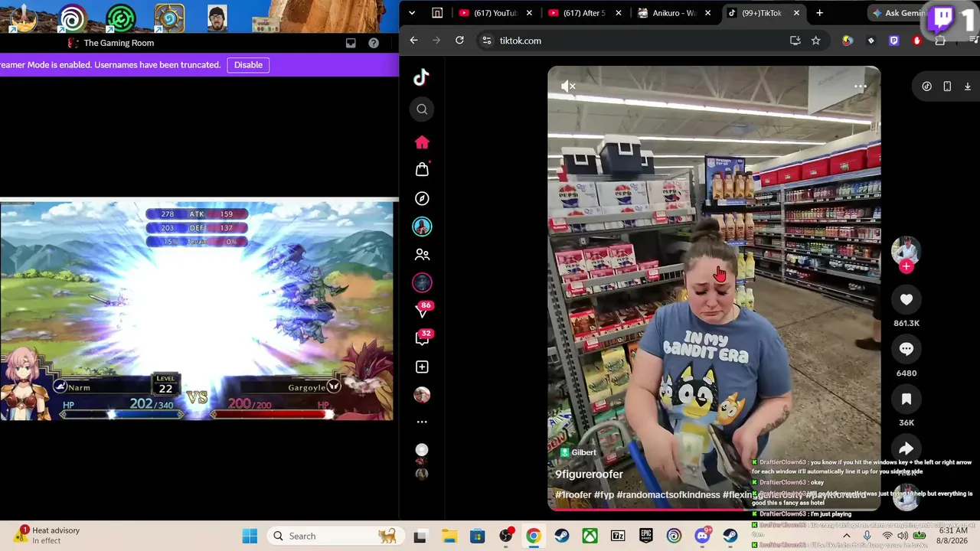Open the Friends icon in TikTok sidebar

(422, 255)
